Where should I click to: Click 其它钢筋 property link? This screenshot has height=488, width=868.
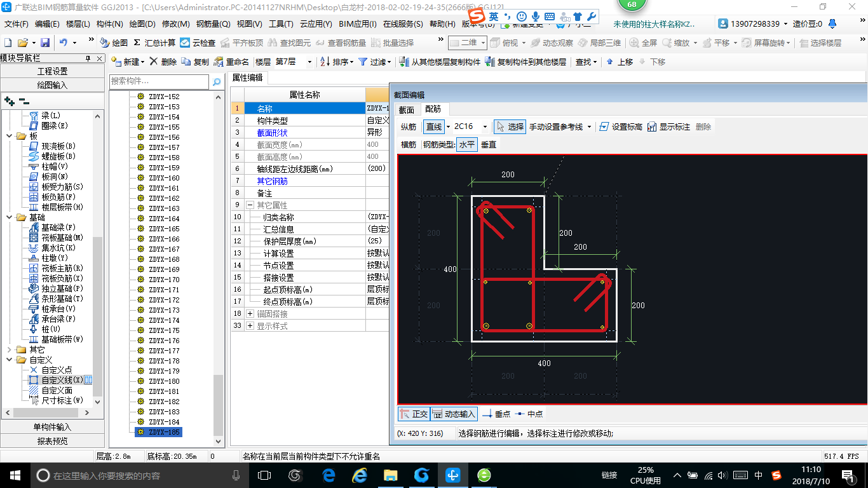(272, 181)
